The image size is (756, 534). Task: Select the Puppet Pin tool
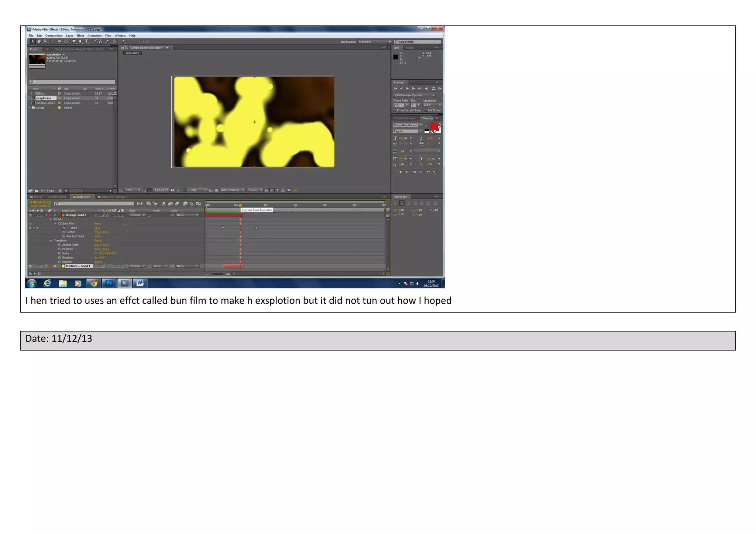pyautogui.click(x=123, y=42)
